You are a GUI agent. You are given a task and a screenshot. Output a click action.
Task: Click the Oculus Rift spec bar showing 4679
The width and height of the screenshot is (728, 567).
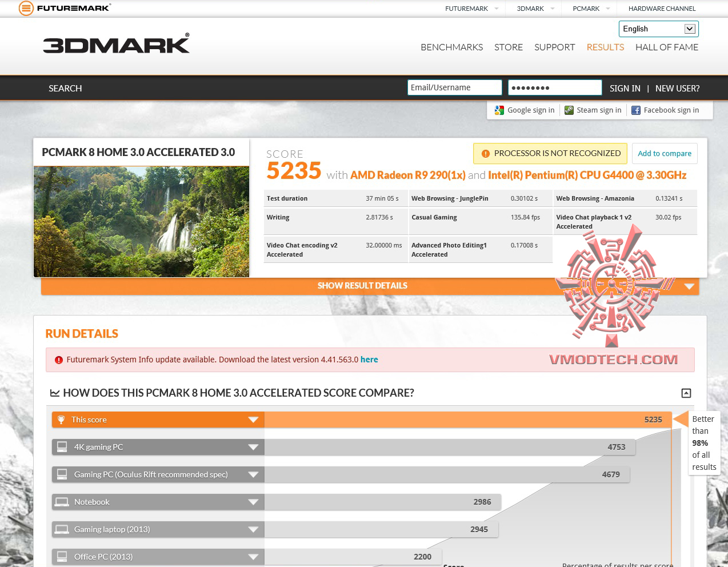tap(447, 475)
